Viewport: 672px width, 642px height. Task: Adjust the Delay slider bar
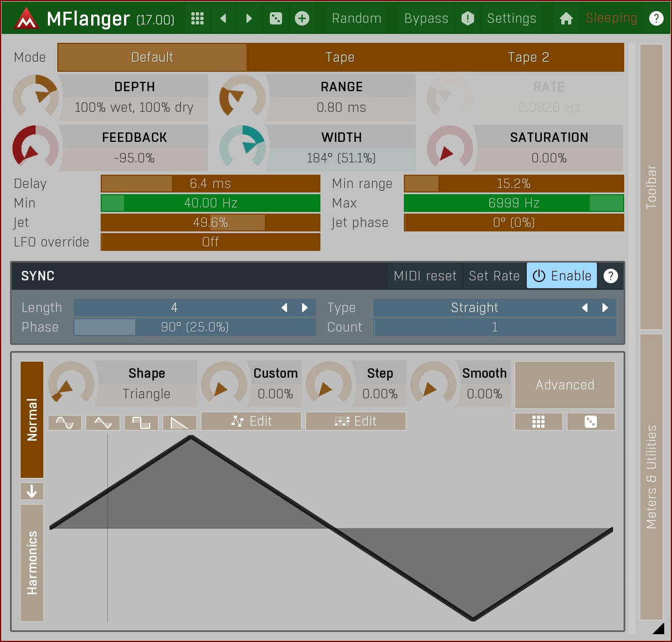click(x=210, y=184)
